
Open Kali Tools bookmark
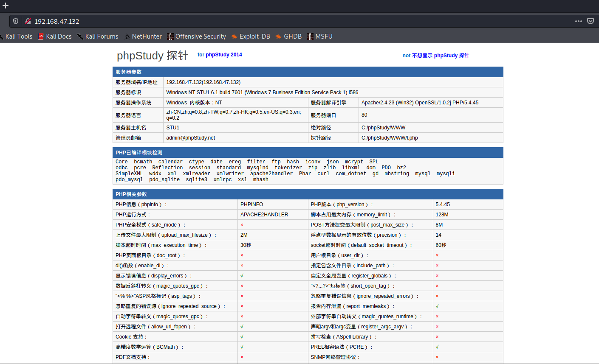point(16,36)
